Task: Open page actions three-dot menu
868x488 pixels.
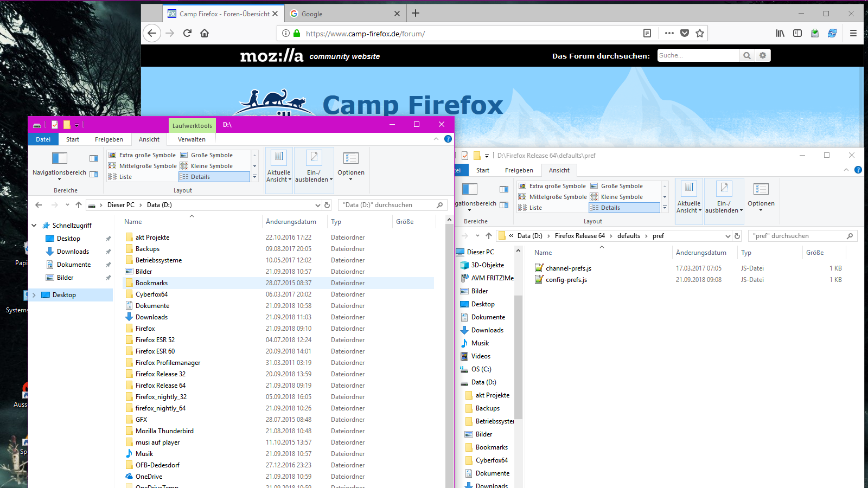Action: [669, 33]
